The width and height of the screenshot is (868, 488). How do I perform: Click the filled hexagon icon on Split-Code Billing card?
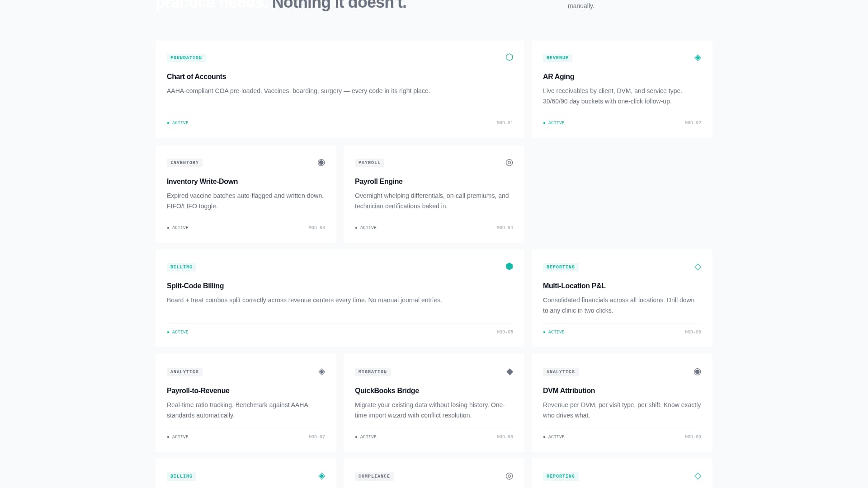(x=509, y=267)
